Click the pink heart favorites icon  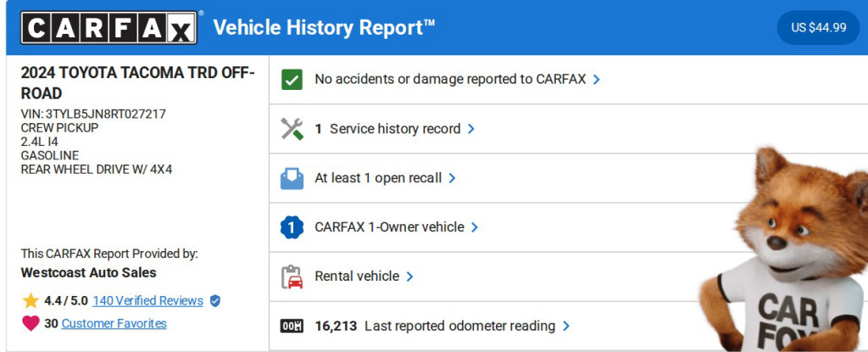[x=31, y=323]
